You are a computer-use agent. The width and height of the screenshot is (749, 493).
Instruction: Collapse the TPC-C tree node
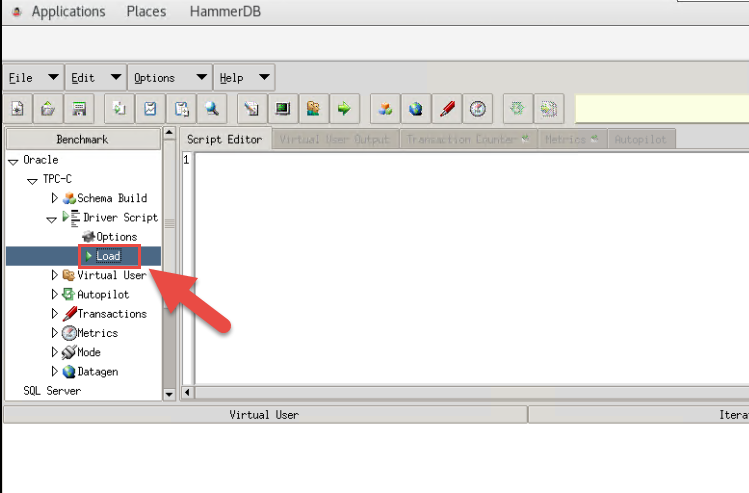32,181
